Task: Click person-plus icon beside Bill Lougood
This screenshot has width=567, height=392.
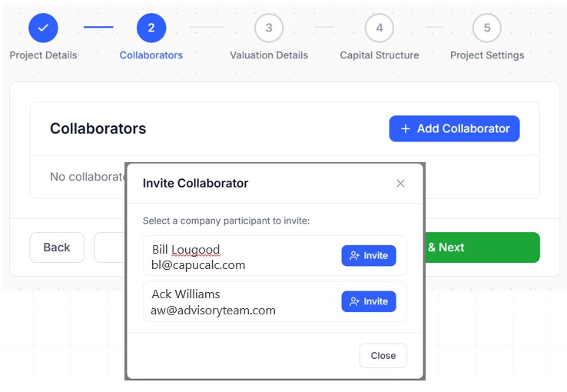Action: (x=354, y=256)
